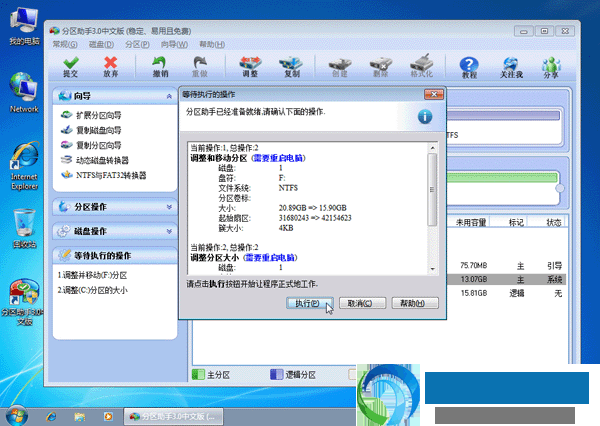Click the blue info icon in dialog

pos(425,117)
